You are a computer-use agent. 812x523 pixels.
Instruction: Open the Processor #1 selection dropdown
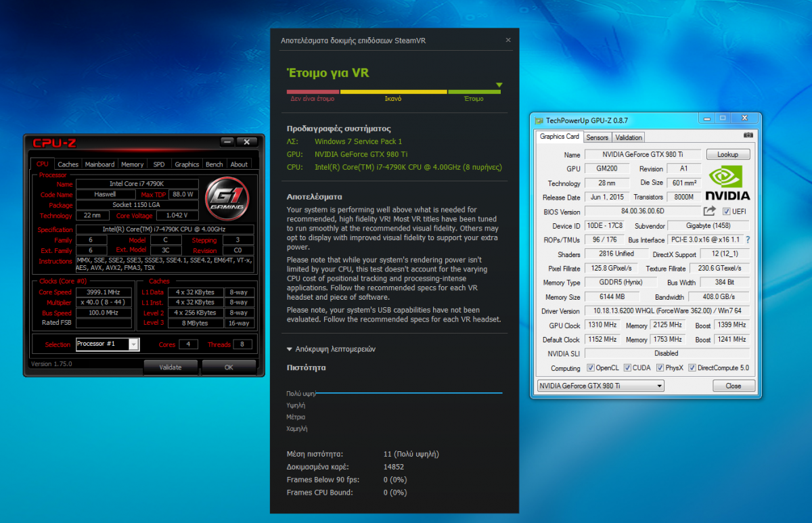[133, 344]
